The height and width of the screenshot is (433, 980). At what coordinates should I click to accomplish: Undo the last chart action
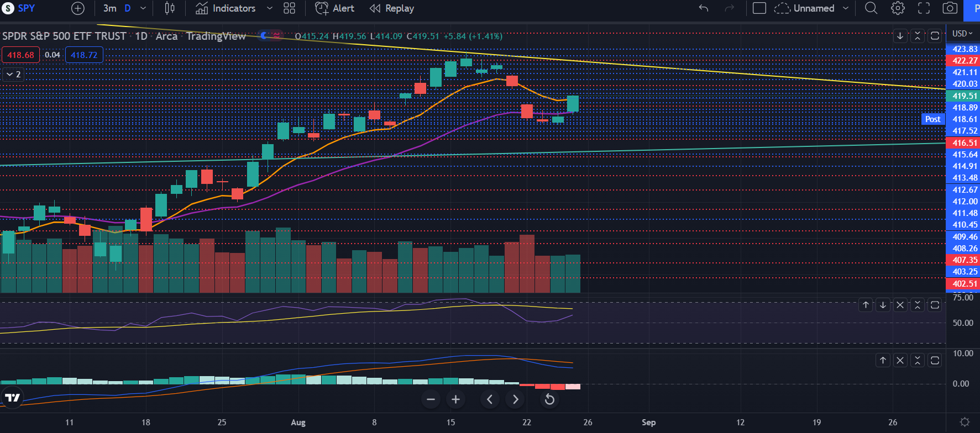click(704, 8)
